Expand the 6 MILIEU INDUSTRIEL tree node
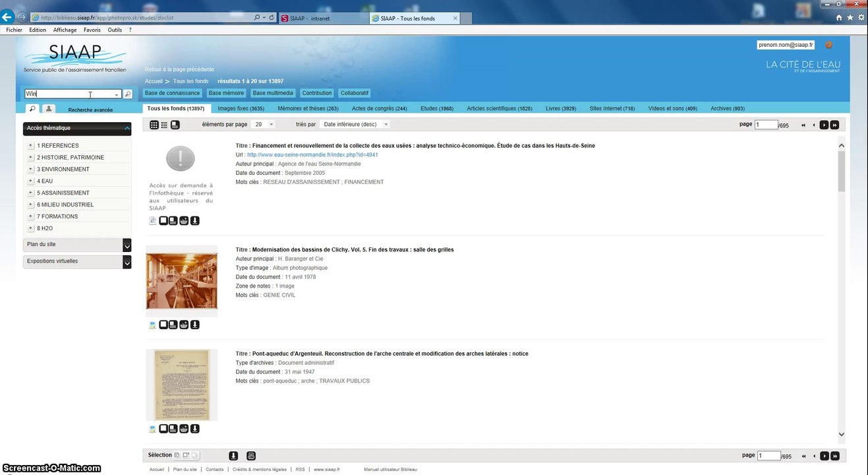This screenshot has height=475, width=868. [x=31, y=205]
